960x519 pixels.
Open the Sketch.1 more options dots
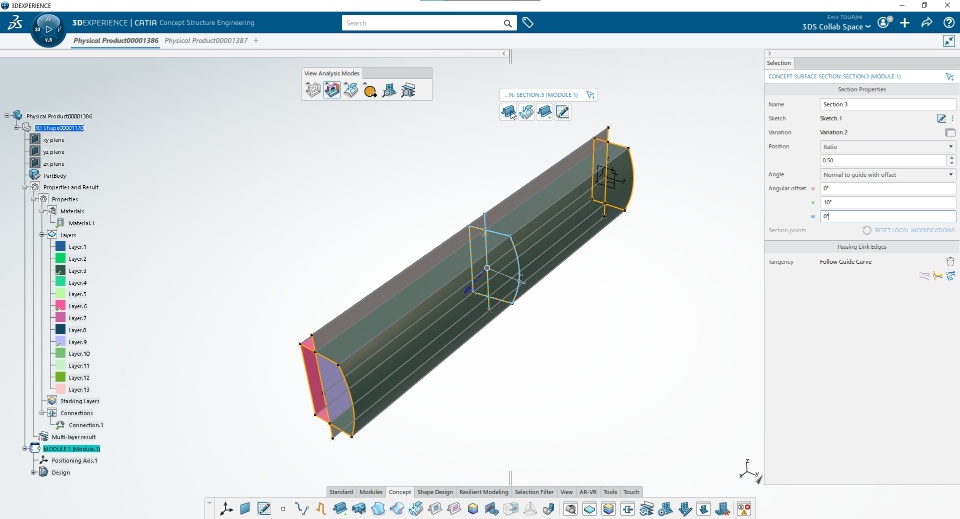[953, 118]
